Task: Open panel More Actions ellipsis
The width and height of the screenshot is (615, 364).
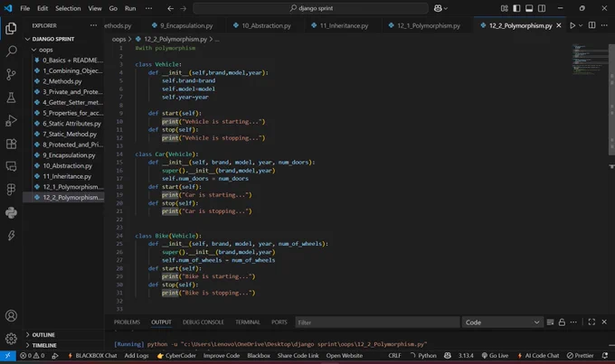Action: [x=573, y=322]
